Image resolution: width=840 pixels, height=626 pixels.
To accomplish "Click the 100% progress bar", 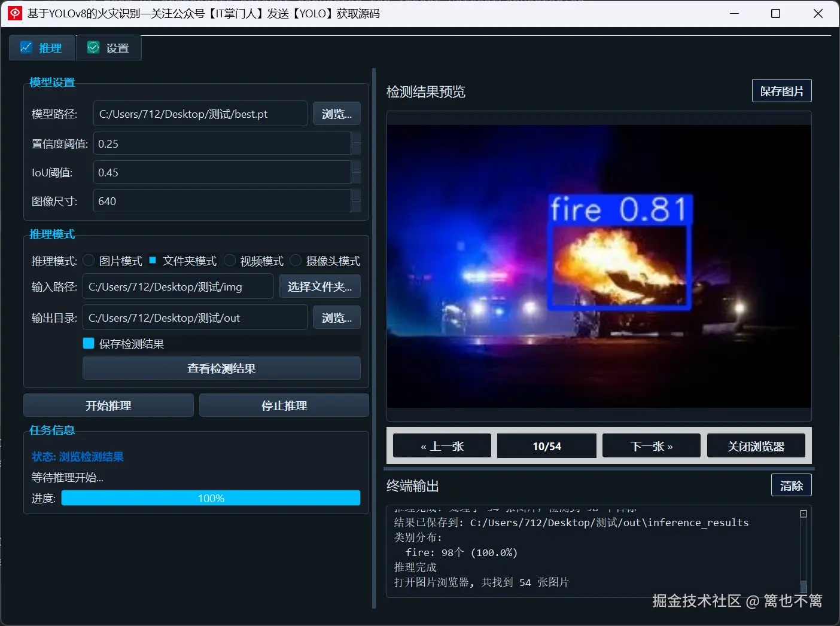I will 210,497.
